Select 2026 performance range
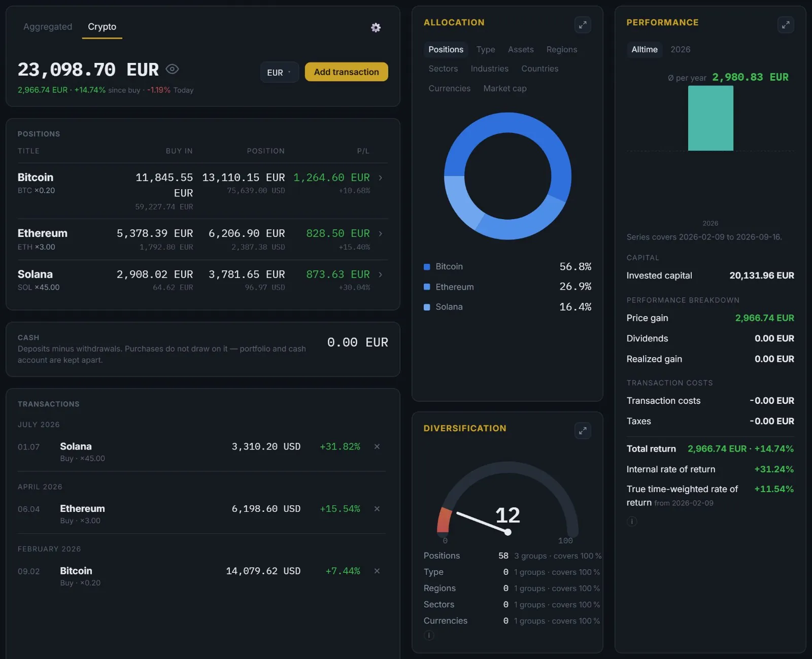 tap(680, 49)
